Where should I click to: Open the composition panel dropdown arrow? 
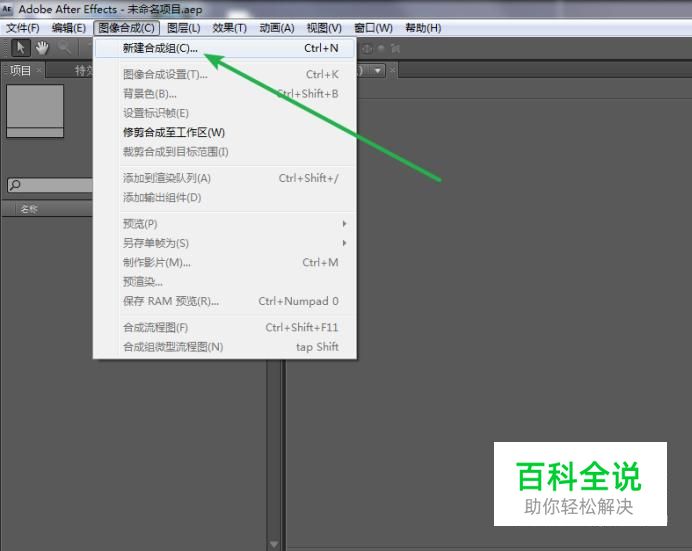377,71
